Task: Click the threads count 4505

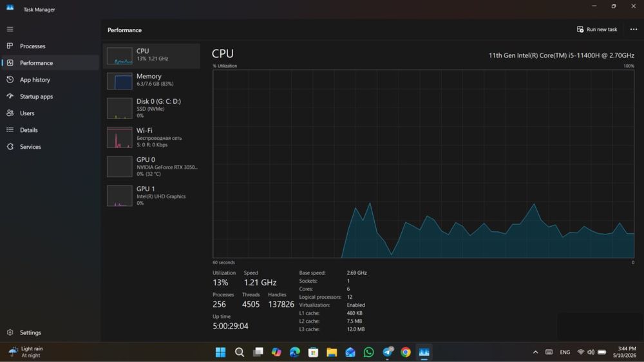Action: tap(251, 304)
